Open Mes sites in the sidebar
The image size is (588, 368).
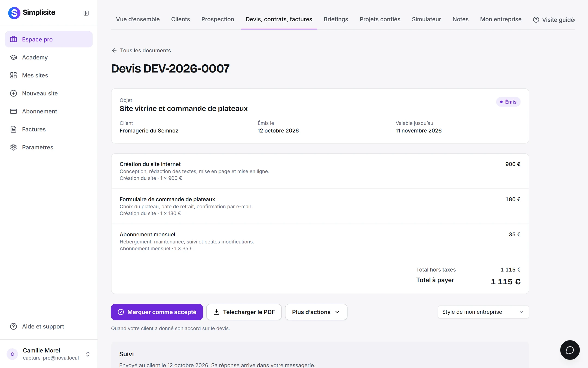coord(49,75)
